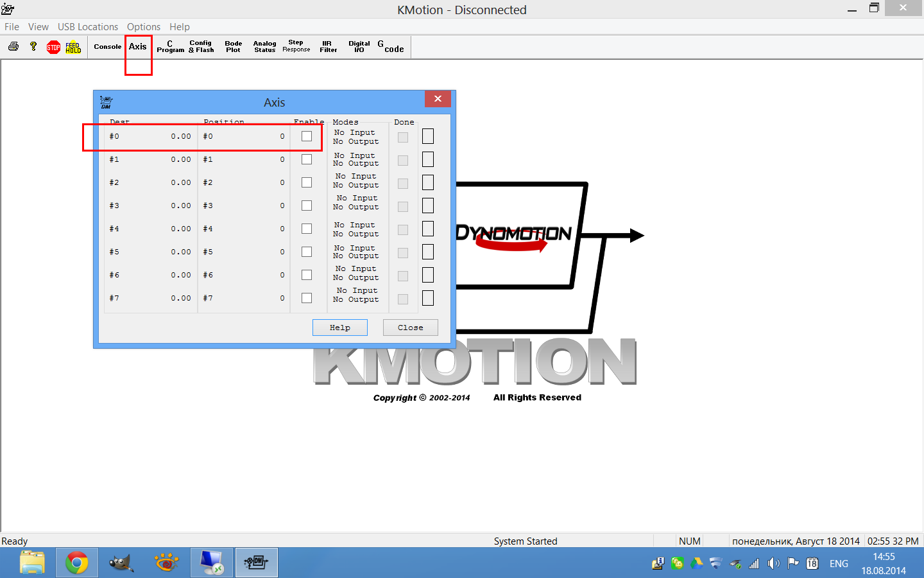Open the orange paw app on taskbar
The height and width of the screenshot is (578, 924).
click(166, 563)
